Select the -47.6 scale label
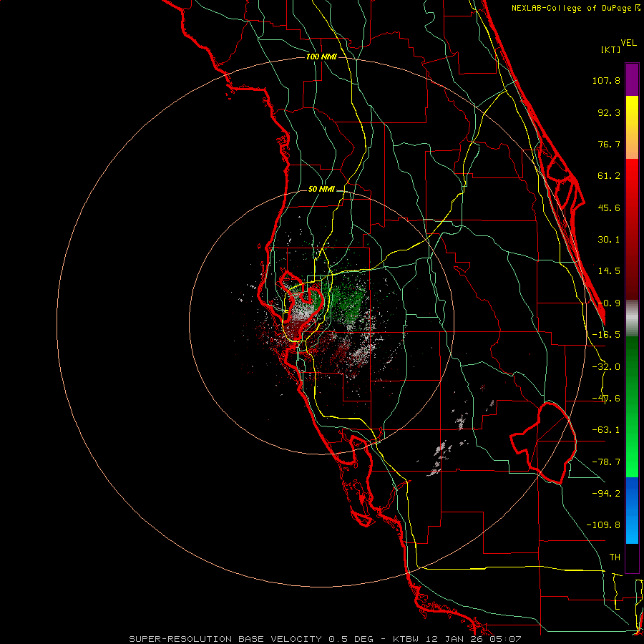The image size is (644, 644). 606,399
